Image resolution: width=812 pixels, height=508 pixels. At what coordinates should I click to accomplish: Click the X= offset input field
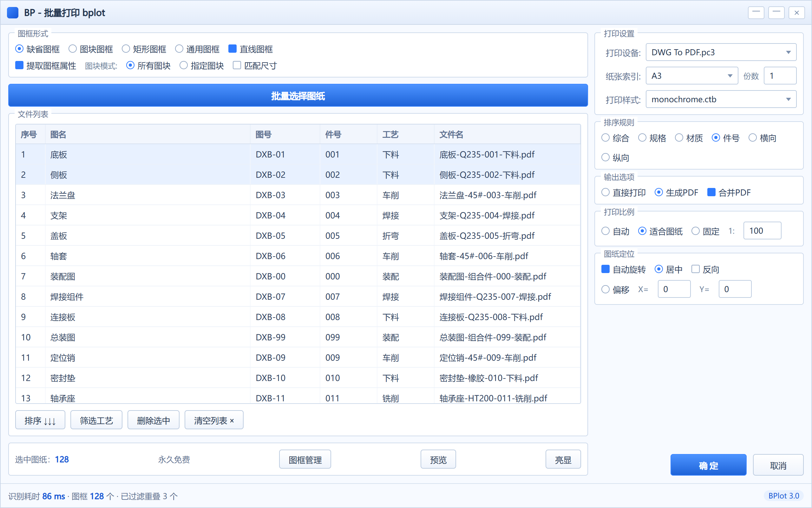click(x=674, y=289)
